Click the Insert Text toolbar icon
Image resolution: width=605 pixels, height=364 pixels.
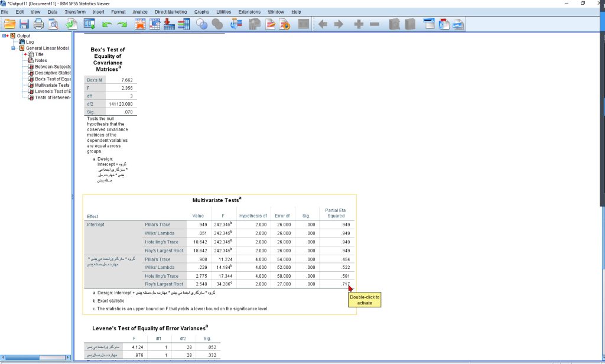pos(458,24)
